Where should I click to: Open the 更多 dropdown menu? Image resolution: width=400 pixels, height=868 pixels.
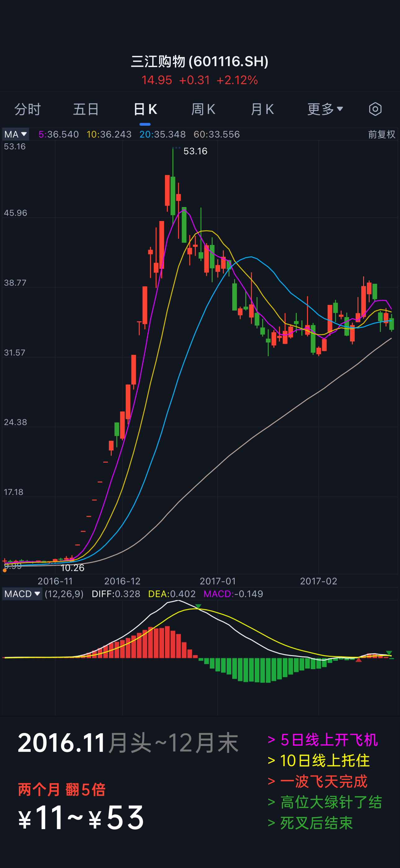(x=325, y=109)
